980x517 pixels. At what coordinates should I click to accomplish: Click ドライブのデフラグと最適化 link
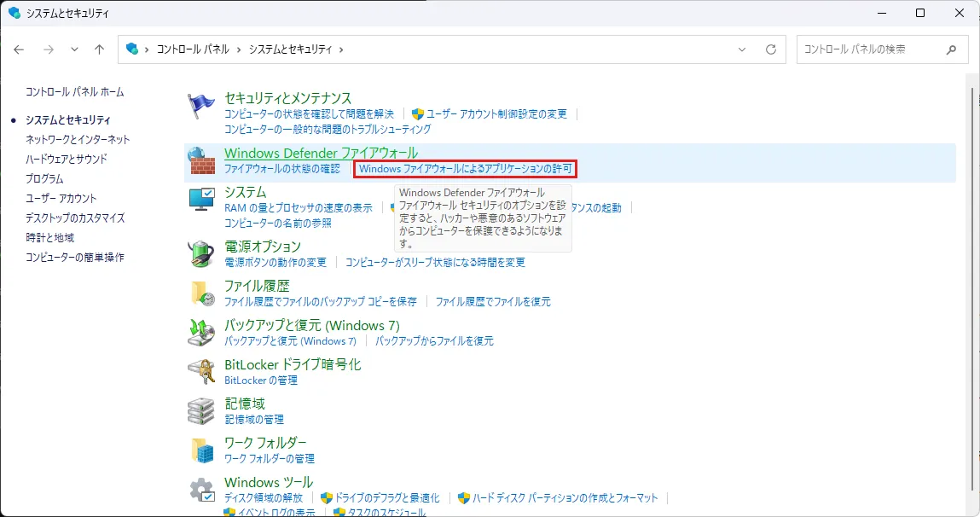pyautogui.click(x=387, y=498)
